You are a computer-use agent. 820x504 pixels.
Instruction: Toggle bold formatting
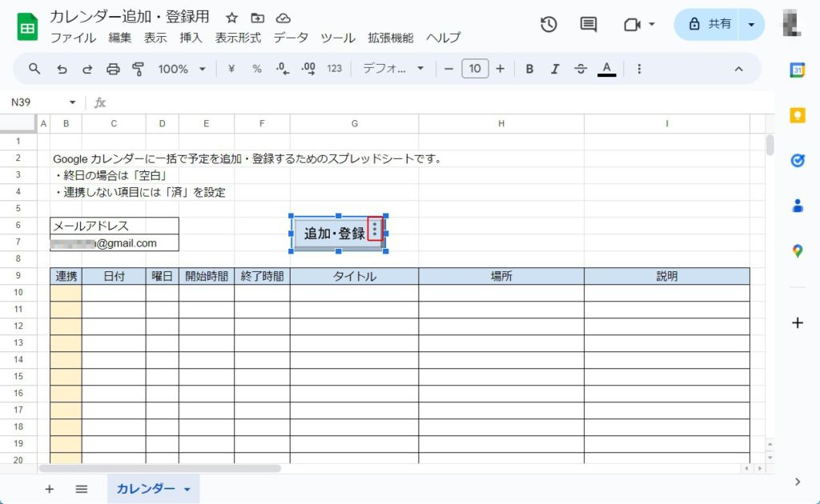click(x=529, y=69)
